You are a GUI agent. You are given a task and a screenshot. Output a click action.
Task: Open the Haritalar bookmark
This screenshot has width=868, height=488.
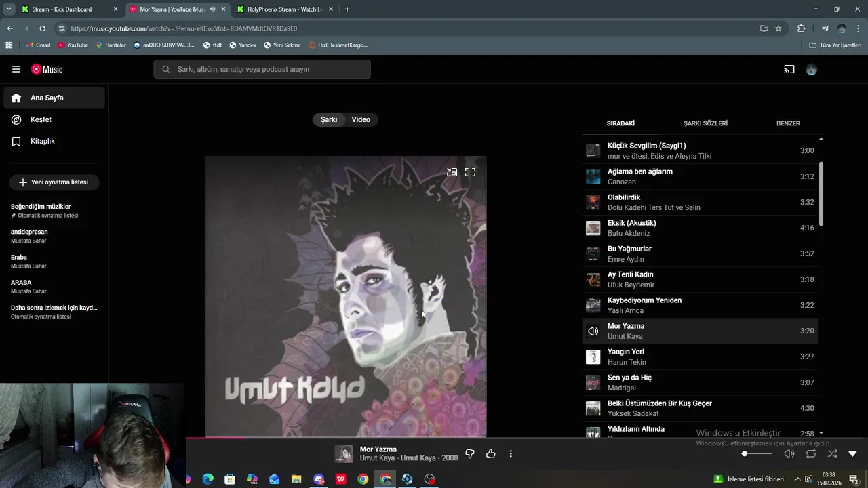111,45
